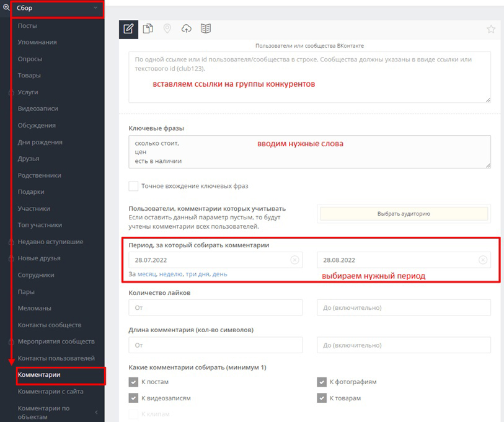Open Новые друзья in sidebar menu

pyautogui.click(x=39, y=258)
